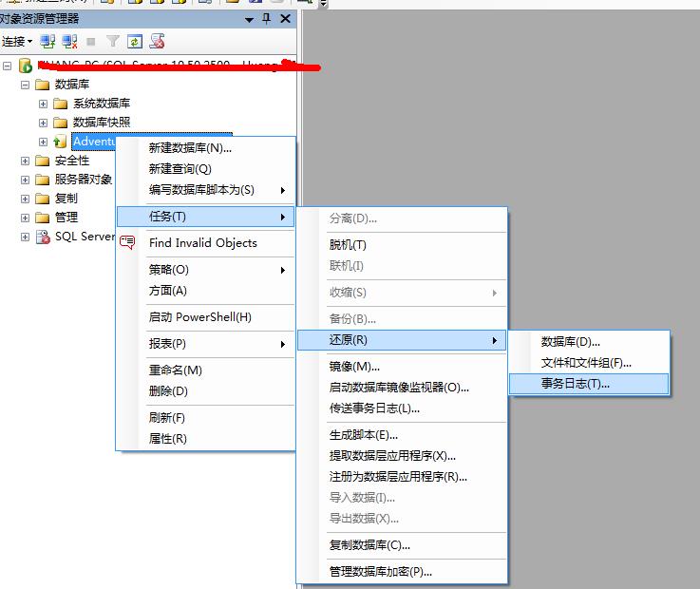Select 镜像(M)... in tasks submenu

point(402,367)
